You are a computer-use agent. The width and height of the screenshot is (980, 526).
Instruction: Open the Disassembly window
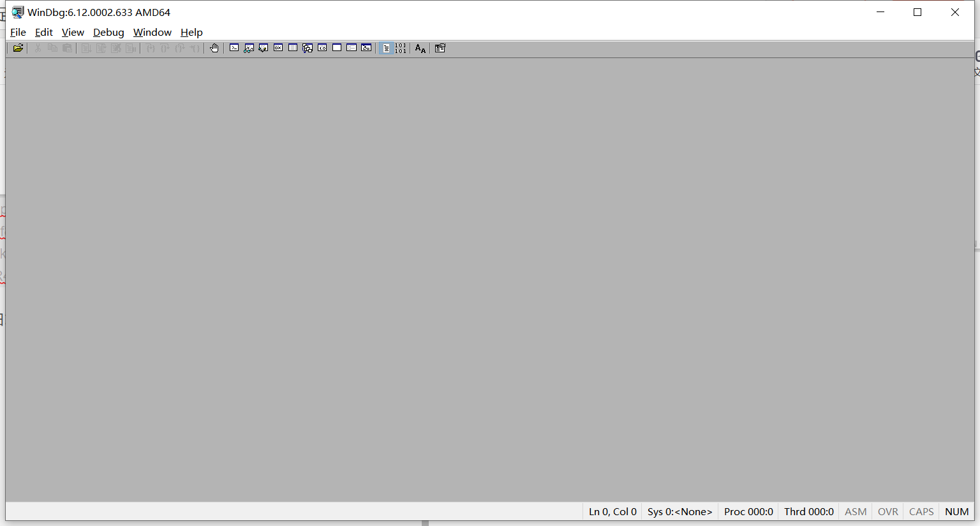[x=322, y=47]
